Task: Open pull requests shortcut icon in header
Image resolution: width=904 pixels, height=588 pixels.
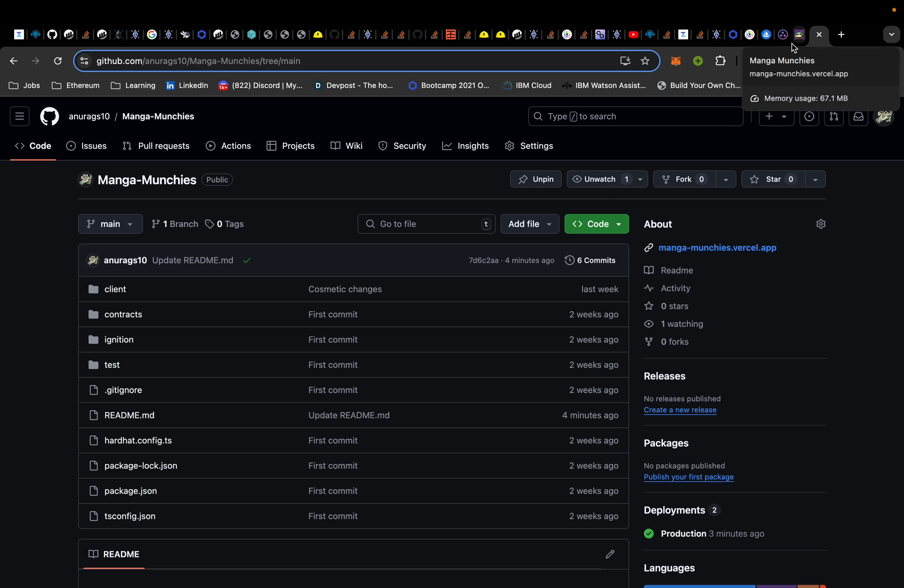Action: 834,117
